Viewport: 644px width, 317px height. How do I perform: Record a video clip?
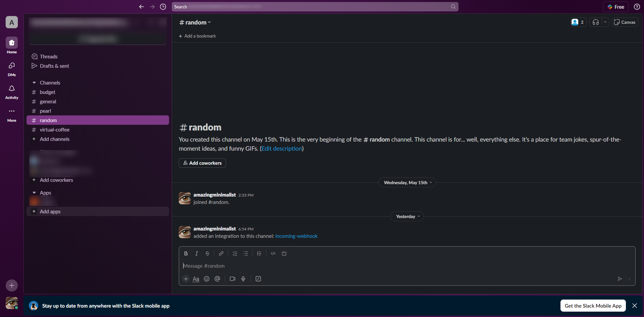click(x=232, y=279)
